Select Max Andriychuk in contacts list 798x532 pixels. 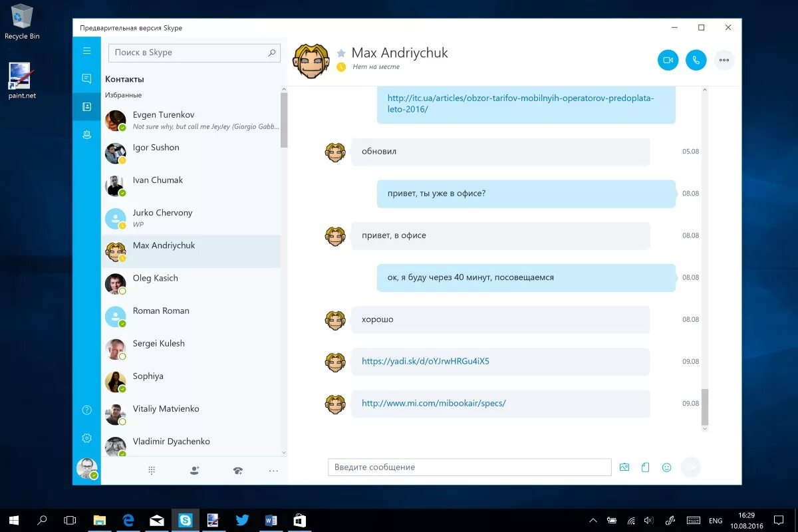191,251
